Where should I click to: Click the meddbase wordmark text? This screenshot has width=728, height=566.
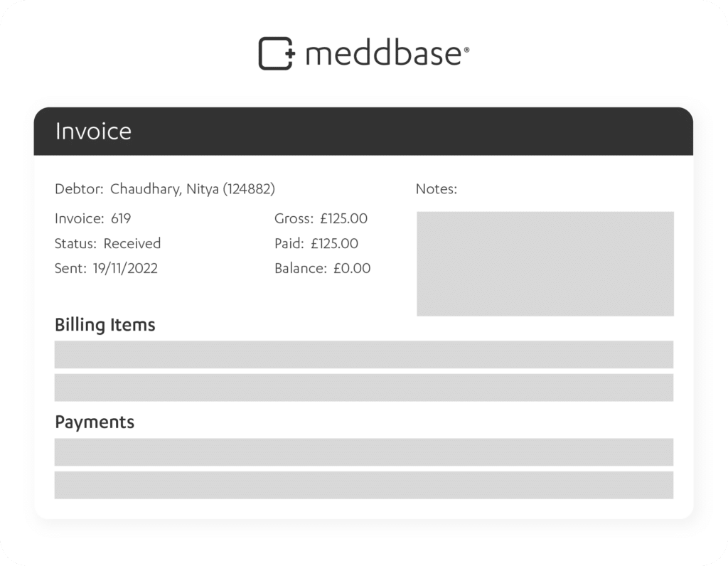tap(387, 53)
